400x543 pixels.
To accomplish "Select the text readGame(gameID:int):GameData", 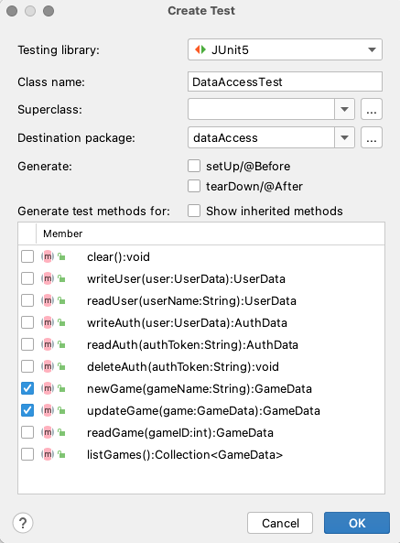I will point(180,433).
